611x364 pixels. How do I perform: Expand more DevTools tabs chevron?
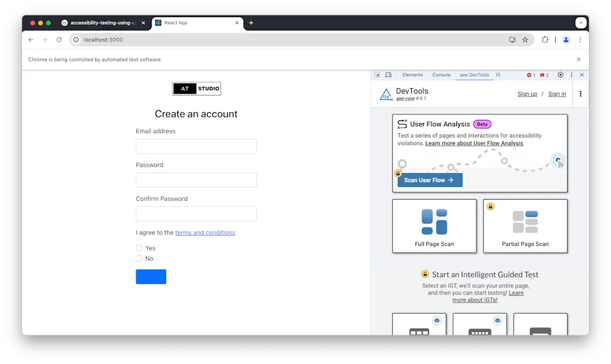click(x=498, y=75)
